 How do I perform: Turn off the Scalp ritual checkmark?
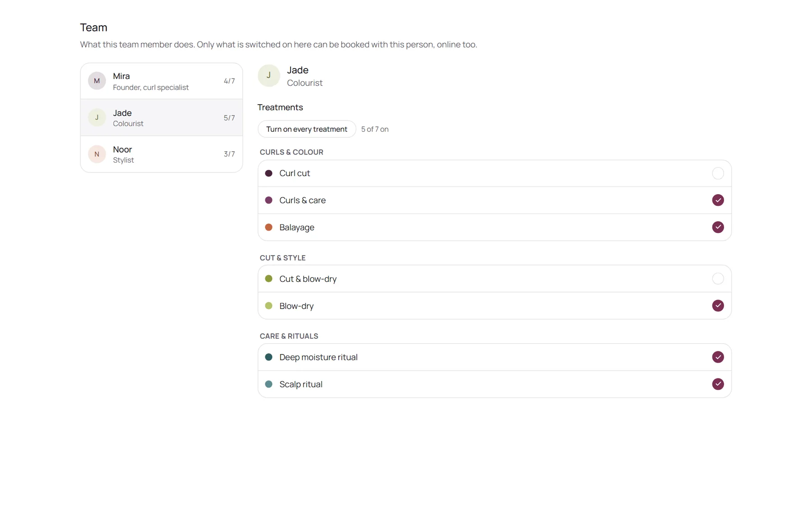(x=718, y=384)
